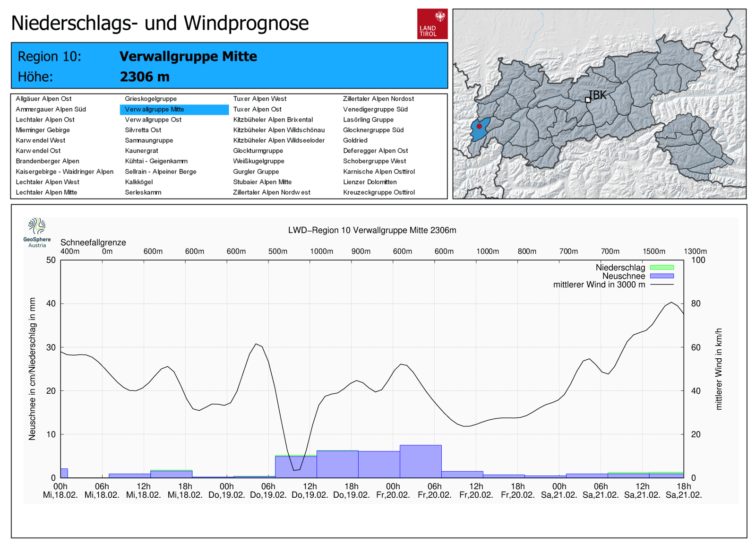Choose Brandenberger Alpen region
The width and height of the screenshot is (756, 545).
pyautogui.click(x=47, y=161)
